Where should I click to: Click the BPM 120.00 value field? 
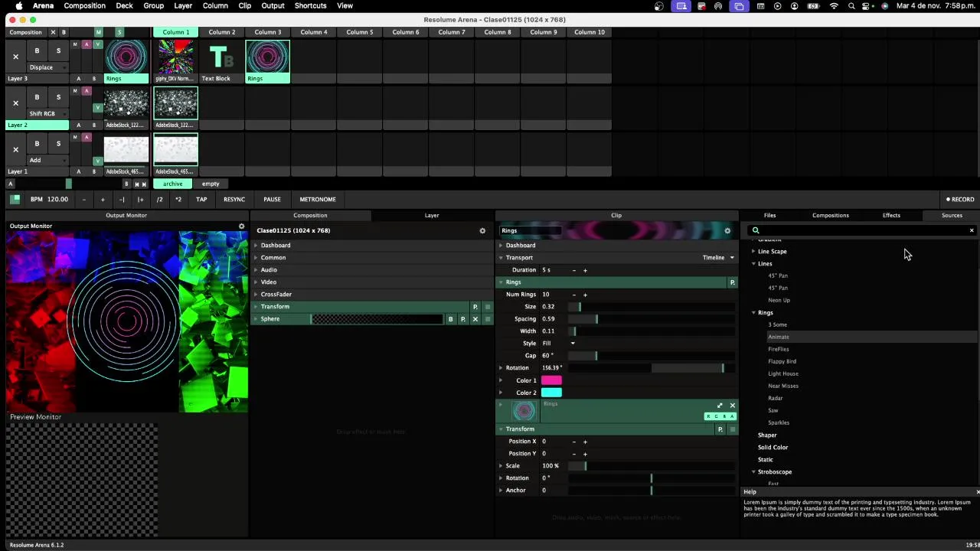[x=57, y=200]
